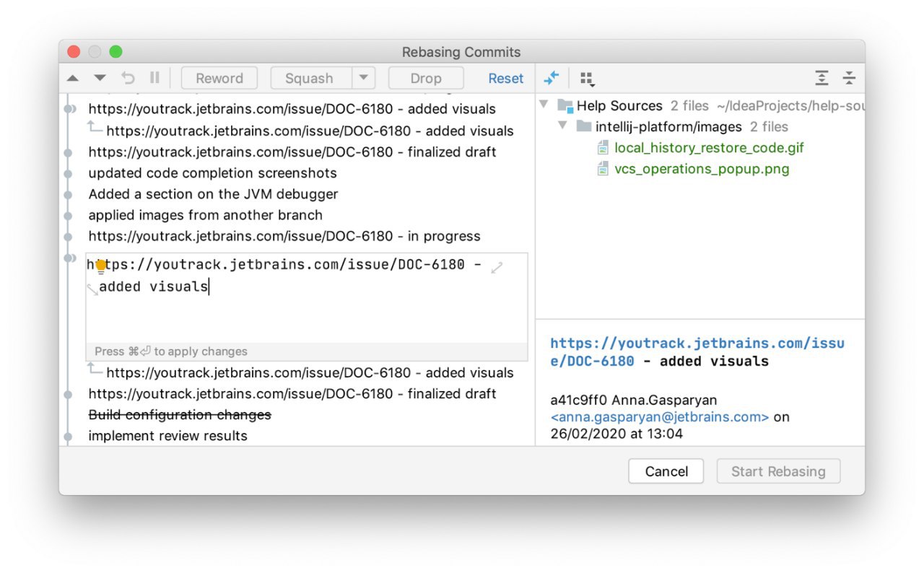The height and width of the screenshot is (573, 924).
Task: Move the selected commit down with the arrow
Action: tap(100, 78)
